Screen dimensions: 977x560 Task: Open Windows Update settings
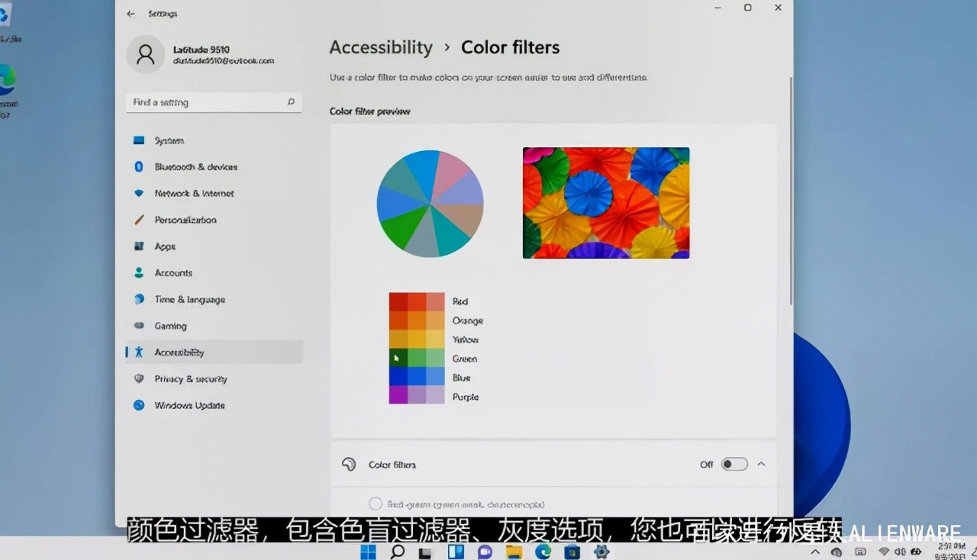[x=214, y=405]
